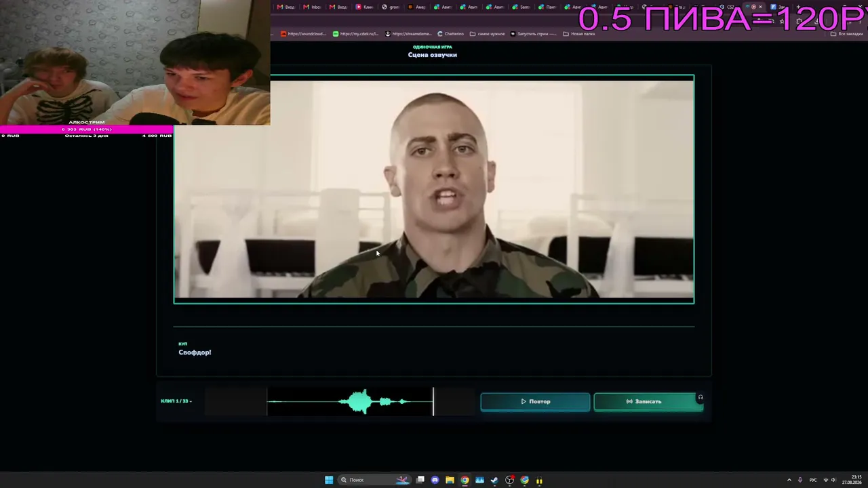Image resolution: width=868 pixels, height=488 pixels.
Task: Open the network and volume tray icons
Action: point(829,480)
